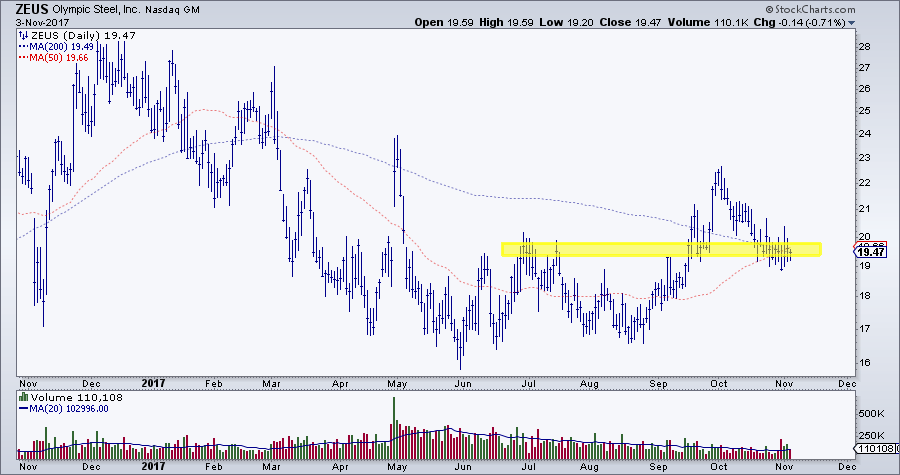Image resolution: width=900 pixels, height=475 pixels.
Task: Click the yellow highlighted support zone
Action: click(660, 249)
